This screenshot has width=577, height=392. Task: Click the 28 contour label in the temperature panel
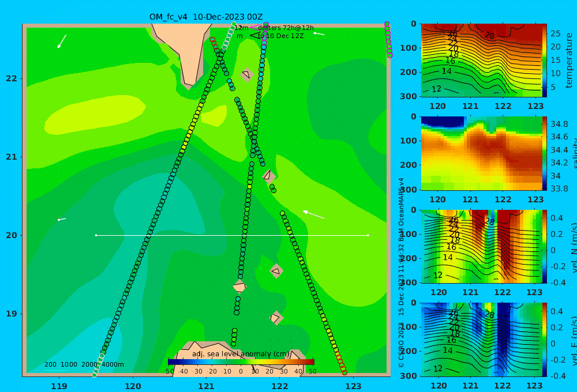click(x=489, y=36)
